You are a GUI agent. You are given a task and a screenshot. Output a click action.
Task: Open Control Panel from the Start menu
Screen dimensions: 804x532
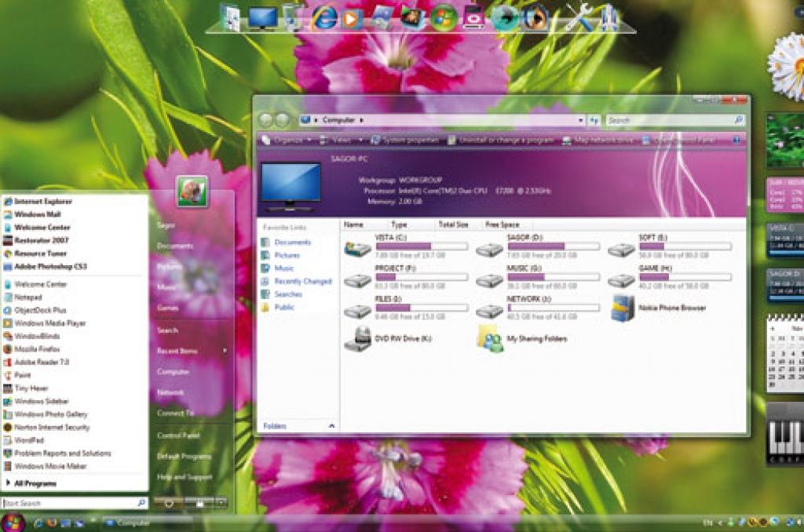(x=178, y=435)
